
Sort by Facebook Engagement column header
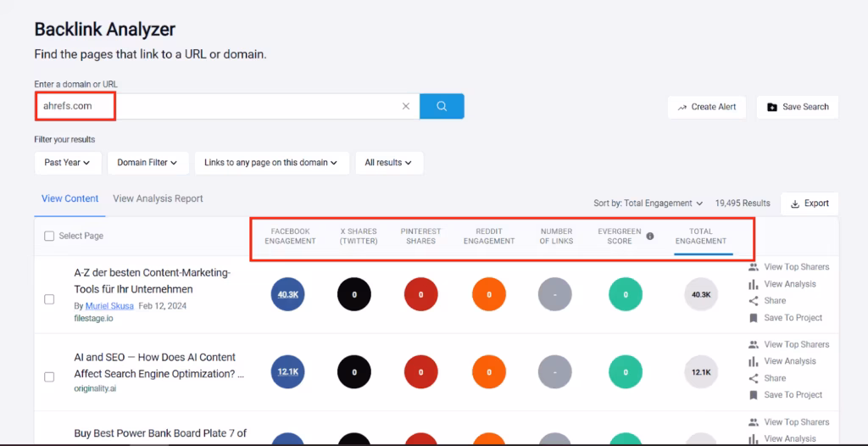tap(290, 236)
